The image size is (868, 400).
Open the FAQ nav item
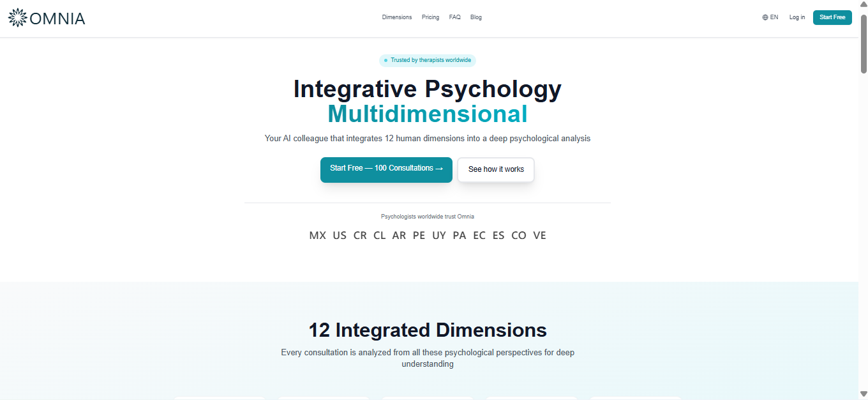[x=454, y=17]
